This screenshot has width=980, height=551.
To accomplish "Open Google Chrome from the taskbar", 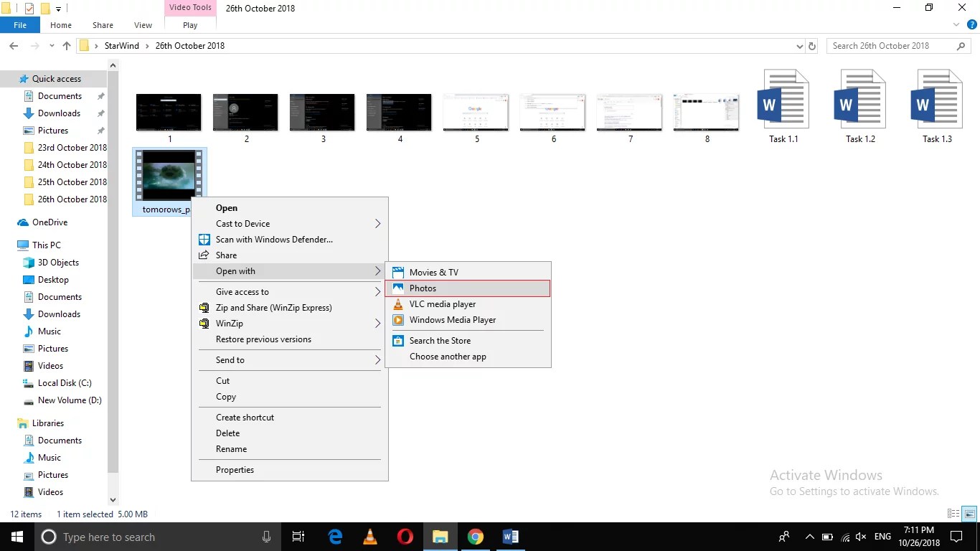I will click(x=475, y=537).
